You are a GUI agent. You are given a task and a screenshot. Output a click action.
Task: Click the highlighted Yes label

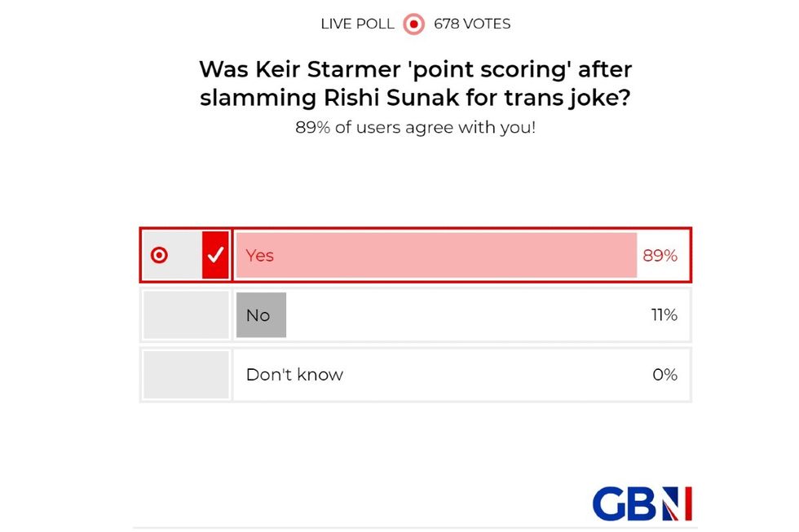(259, 255)
